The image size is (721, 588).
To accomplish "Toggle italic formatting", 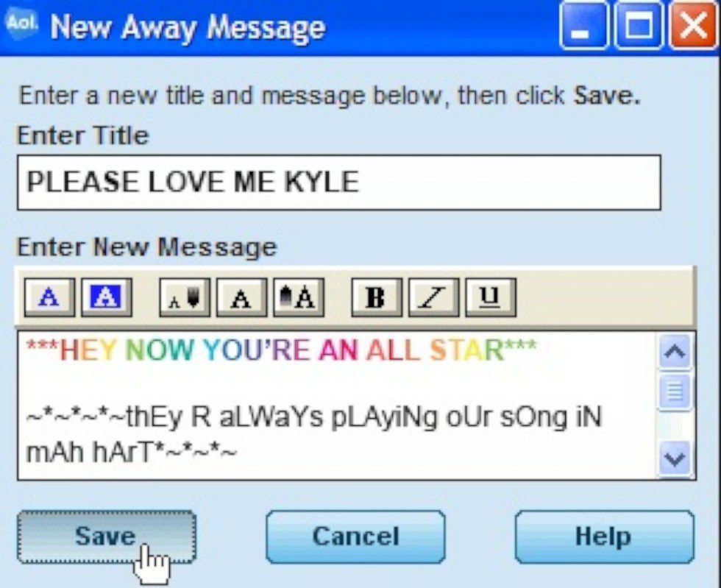I will click(x=433, y=297).
